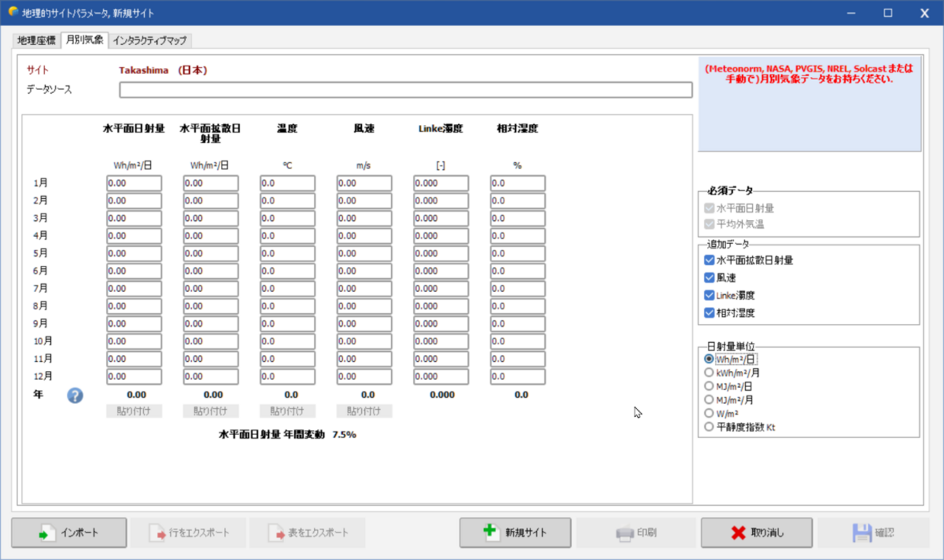Image resolution: width=944 pixels, height=560 pixels.
Task: Select the 月別気象 tab
Action: point(84,40)
